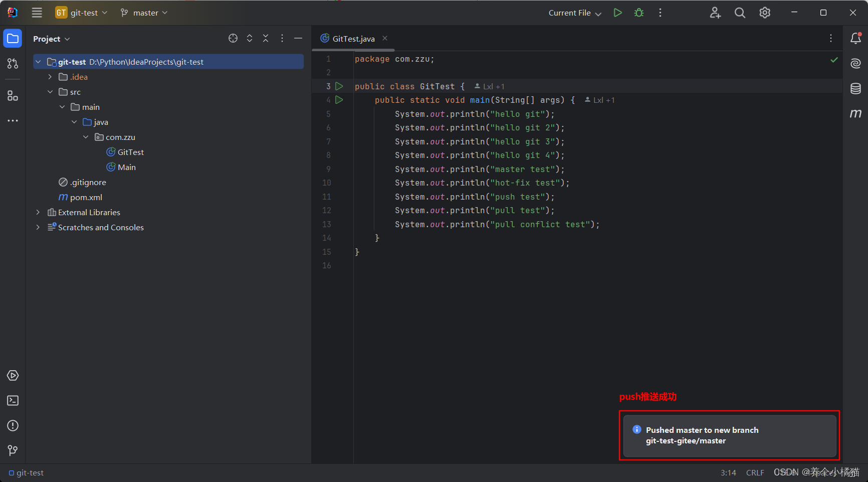Collapse the src folder
Viewport: 868px width, 482px height.
coord(50,92)
